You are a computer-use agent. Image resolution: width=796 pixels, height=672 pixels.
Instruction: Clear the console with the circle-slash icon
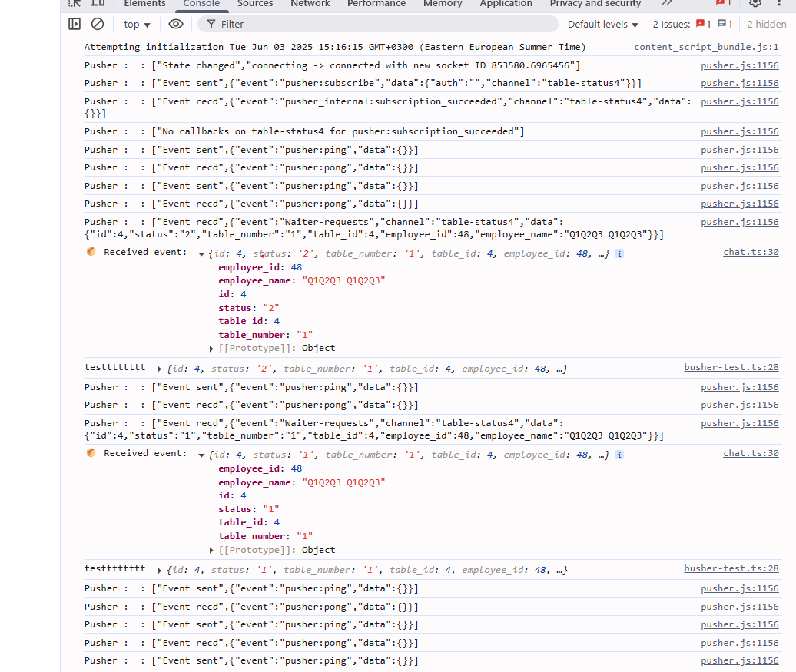click(x=98, y=24)
